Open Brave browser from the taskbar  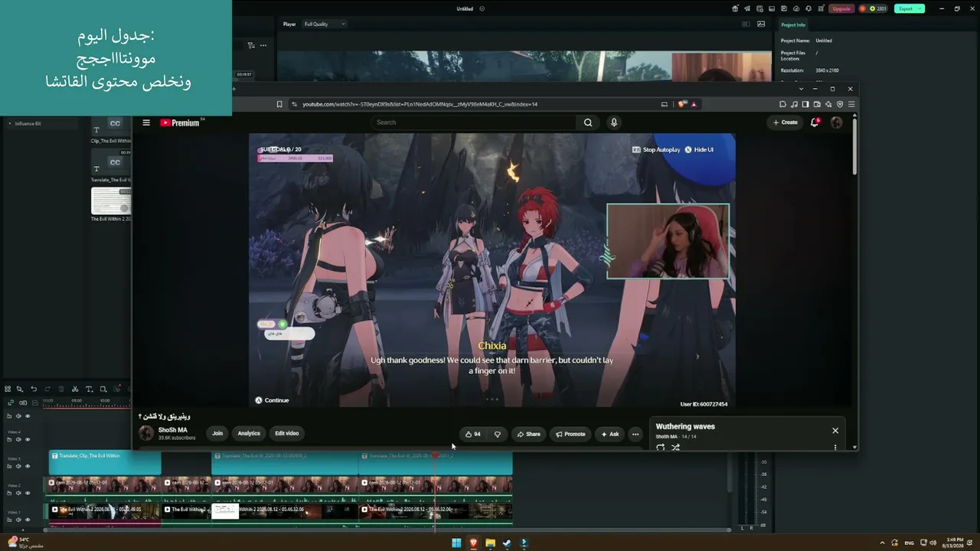473,543
